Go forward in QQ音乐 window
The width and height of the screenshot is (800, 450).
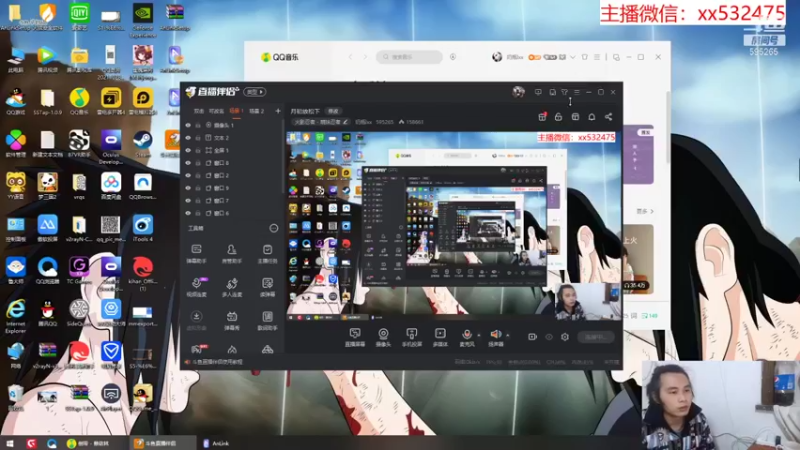(x=365, y=57)
